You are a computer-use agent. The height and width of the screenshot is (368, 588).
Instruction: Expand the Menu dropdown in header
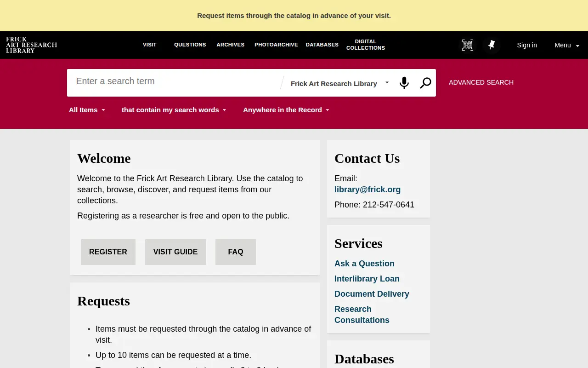tap(567, 45)
